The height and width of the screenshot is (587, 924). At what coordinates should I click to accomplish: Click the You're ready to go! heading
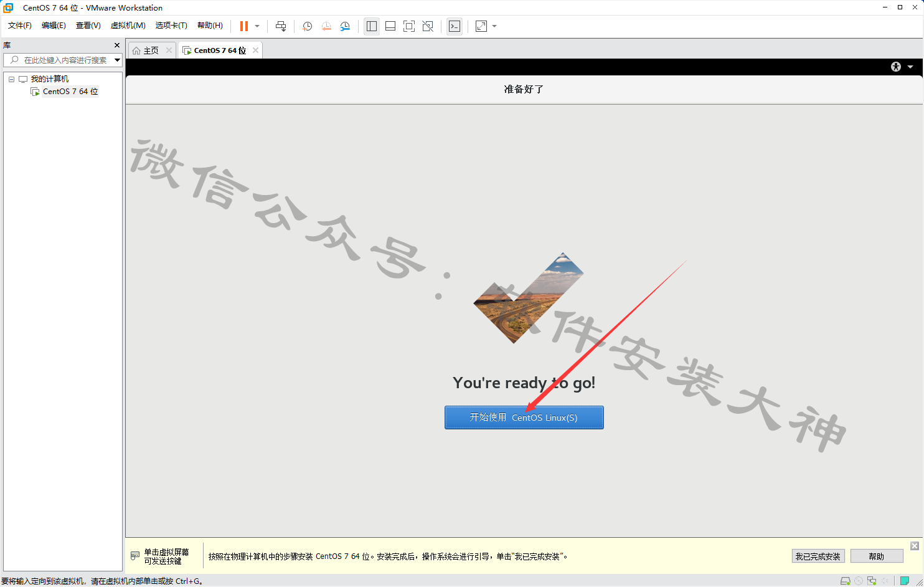(524, 383)
